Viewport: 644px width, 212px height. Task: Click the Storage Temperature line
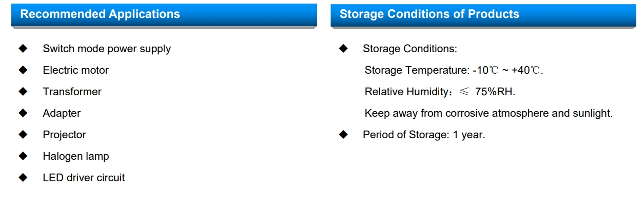(x=454, y=71)
